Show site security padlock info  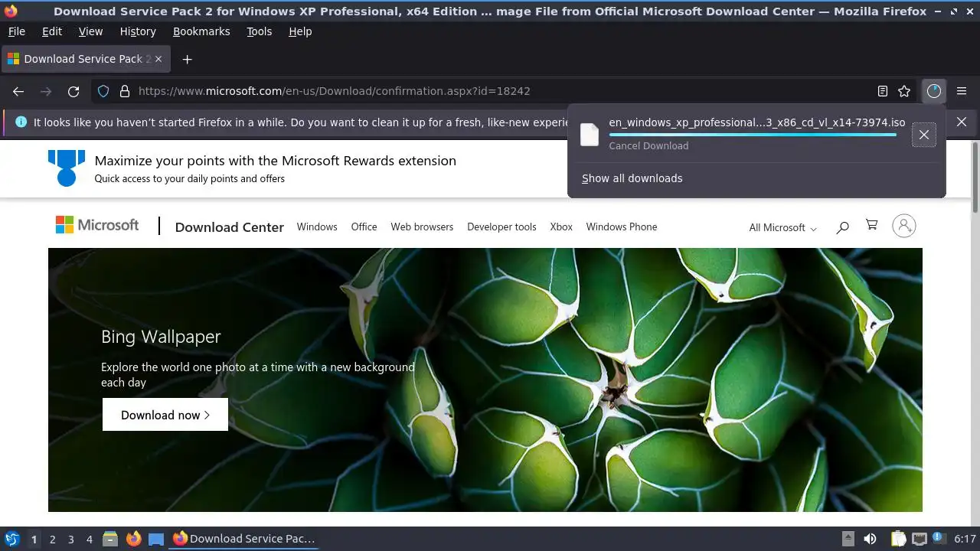point(125,91)
